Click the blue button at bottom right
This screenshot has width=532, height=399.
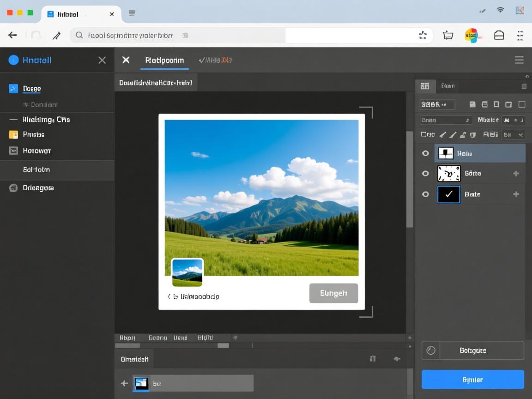(472, 380)
